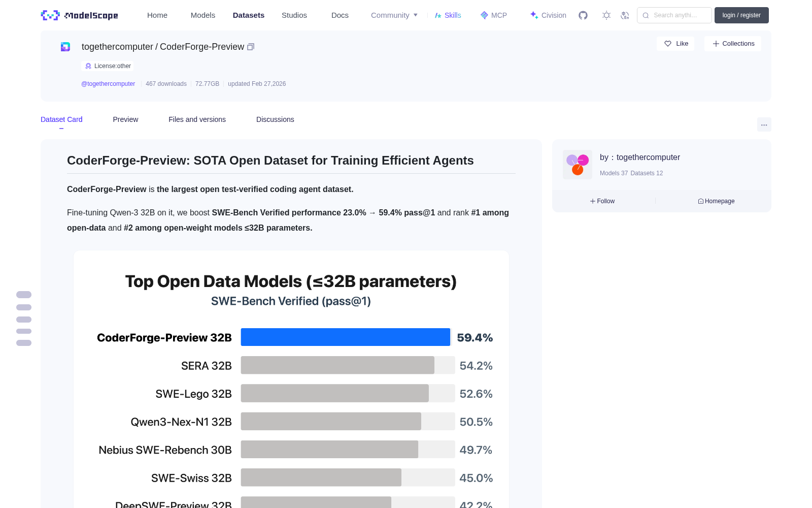
Task: Select the Dataset Card tab
Action: 61,119
